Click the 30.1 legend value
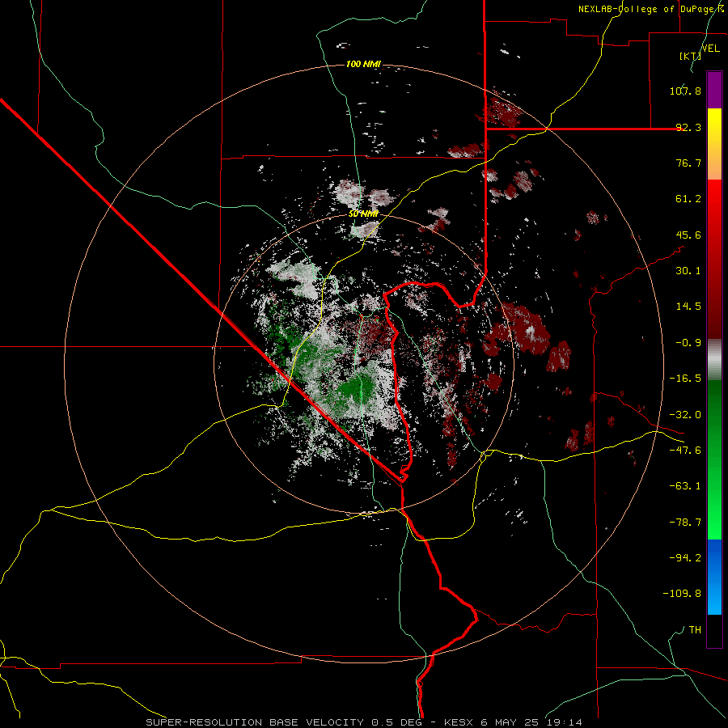 pyautogui.click(x=688, y=271)
